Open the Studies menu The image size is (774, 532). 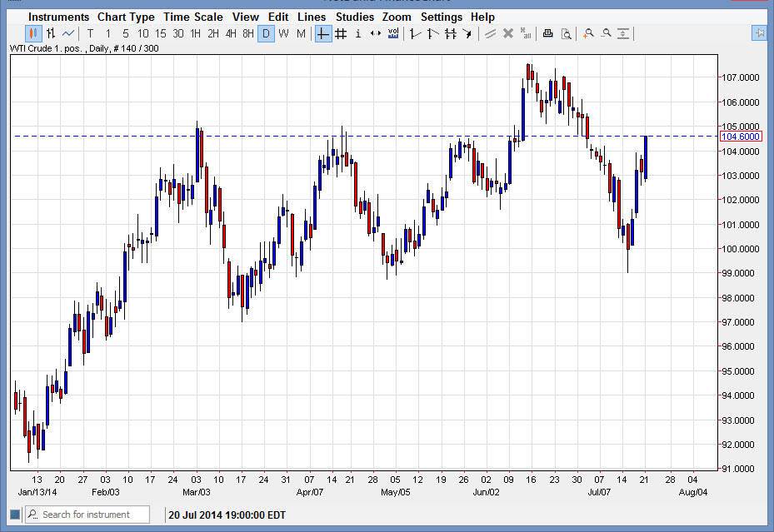(354, 17)
